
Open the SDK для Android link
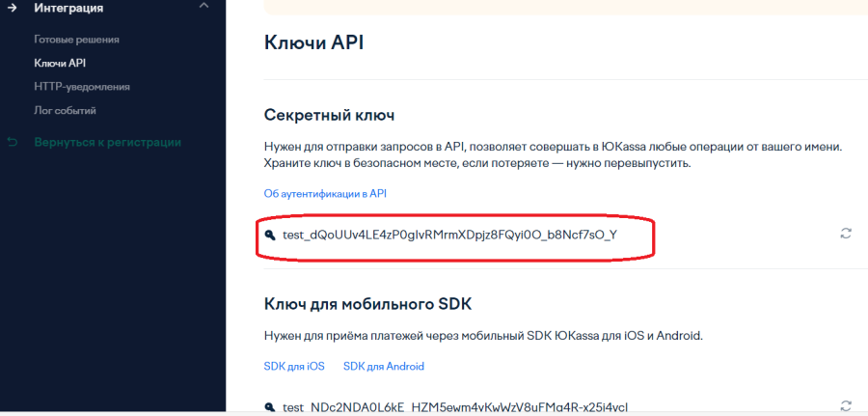click(384, 366)
